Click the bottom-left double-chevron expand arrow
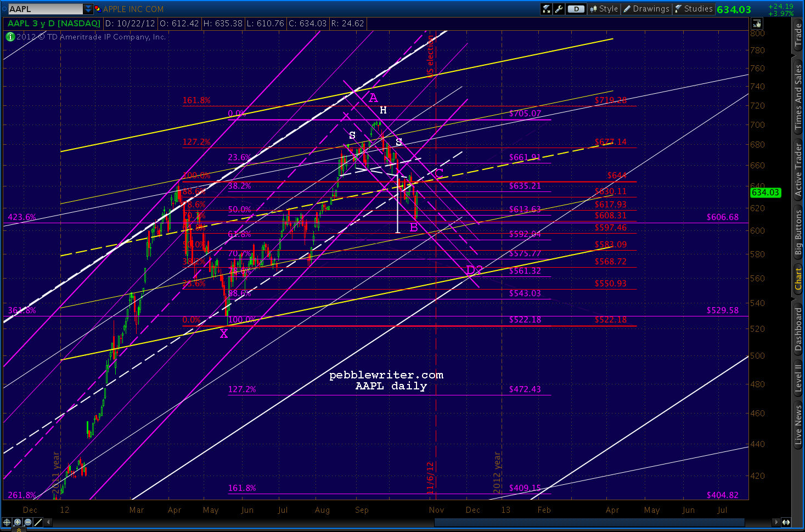Viewport: 805px width, 532px height. (x=19, y=529)
